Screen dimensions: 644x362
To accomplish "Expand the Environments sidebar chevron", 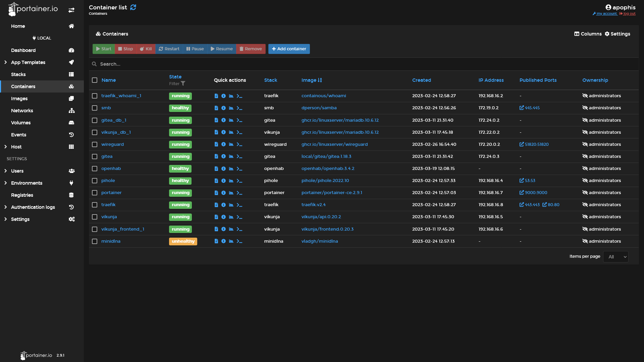I will (x=5, y=183).
